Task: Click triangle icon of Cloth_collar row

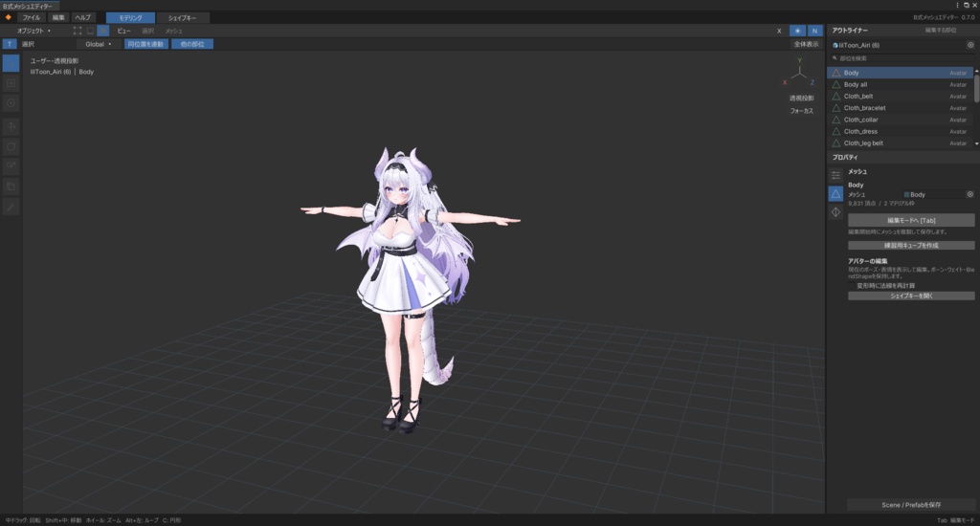Action: coord(835,120)
